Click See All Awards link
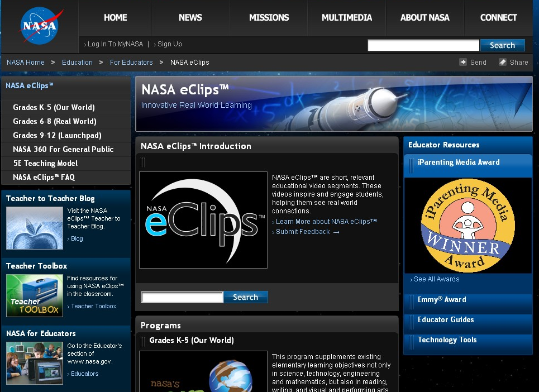Screen dimensions: 539x392 pyautogui.click(x=437, y=279)
